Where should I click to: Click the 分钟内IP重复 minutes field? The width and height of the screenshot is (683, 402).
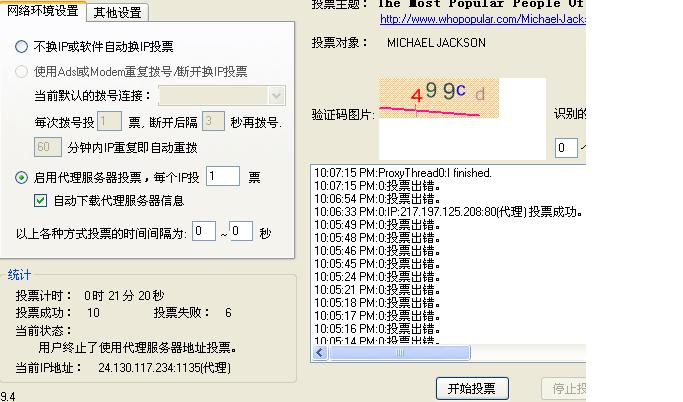coord(48,147)
